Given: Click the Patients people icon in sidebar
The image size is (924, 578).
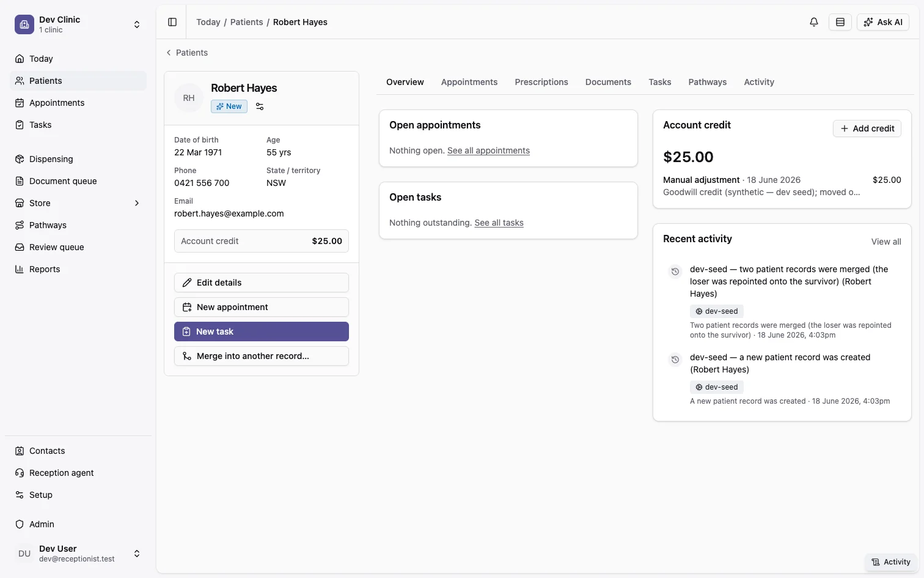Looking at the screenshot, I should (20, 81).
